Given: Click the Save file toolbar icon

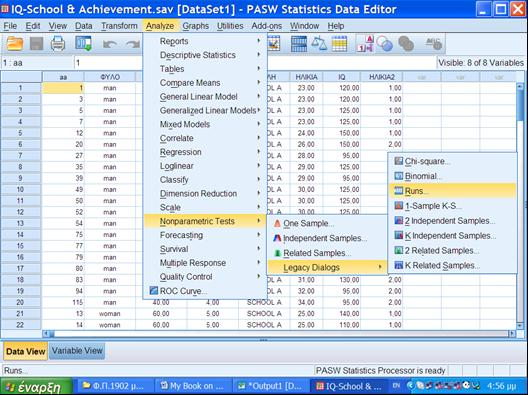Looking at the screenshot, I should [x=36, y=44].
